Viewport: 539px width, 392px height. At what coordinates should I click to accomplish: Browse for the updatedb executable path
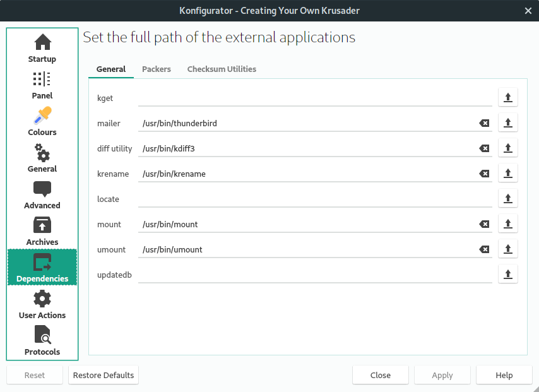tap(507, 275)
